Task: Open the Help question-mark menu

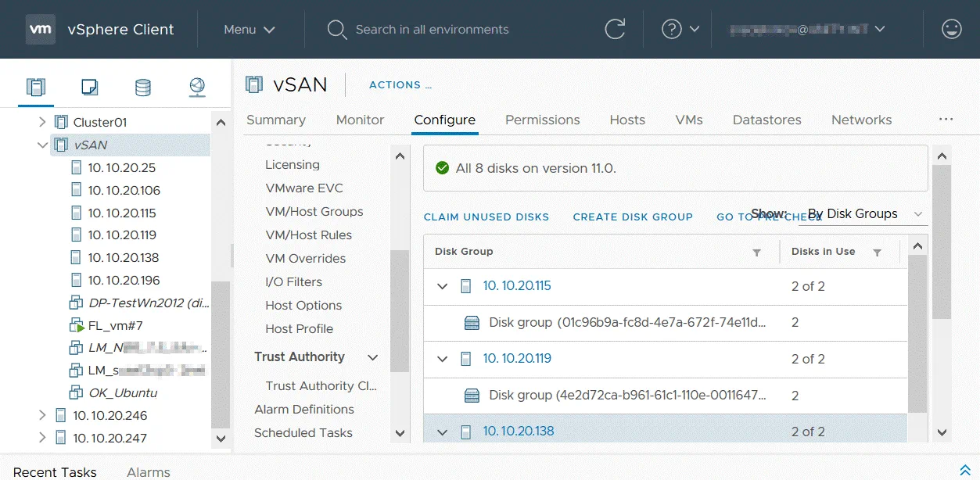Action: click(x=680, y=30)
